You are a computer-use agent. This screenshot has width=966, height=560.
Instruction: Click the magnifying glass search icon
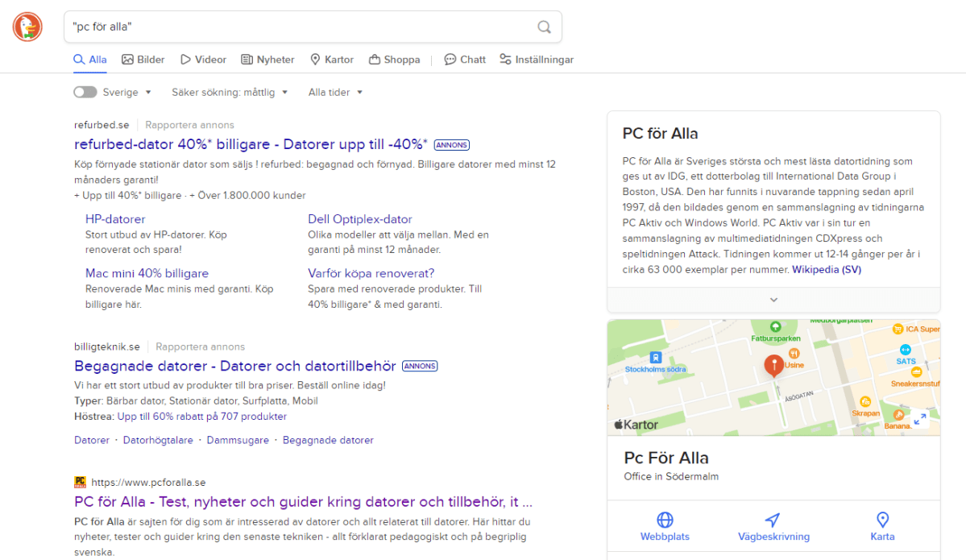pyautogui.click(x=544, y=27)
